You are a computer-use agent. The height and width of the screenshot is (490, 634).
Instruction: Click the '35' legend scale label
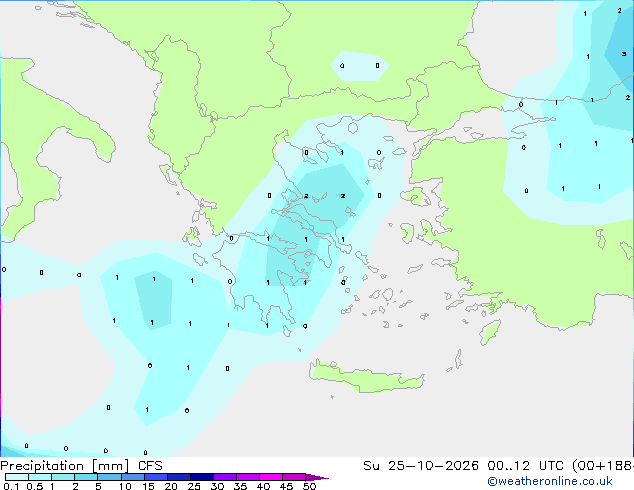tap(240, 486)
